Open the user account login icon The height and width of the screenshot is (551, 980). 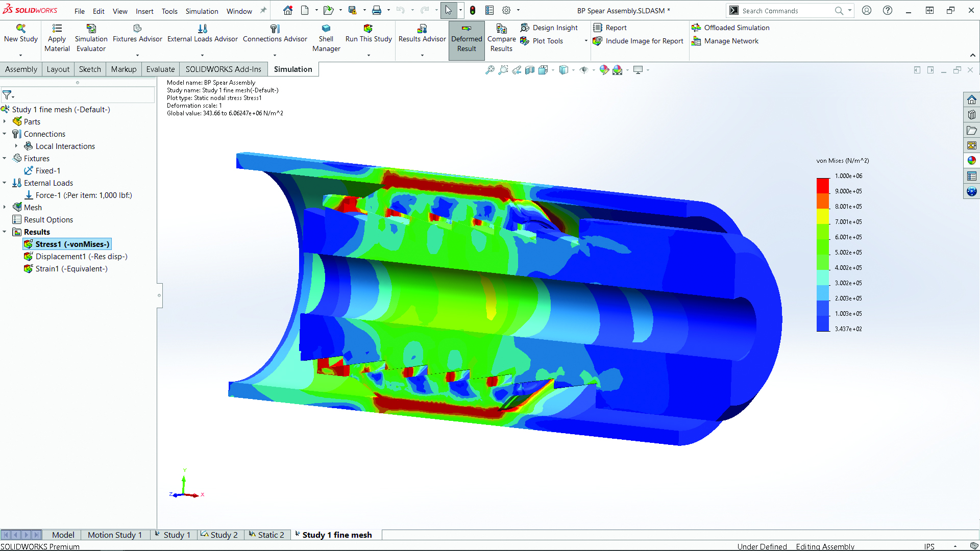point(867,10)
